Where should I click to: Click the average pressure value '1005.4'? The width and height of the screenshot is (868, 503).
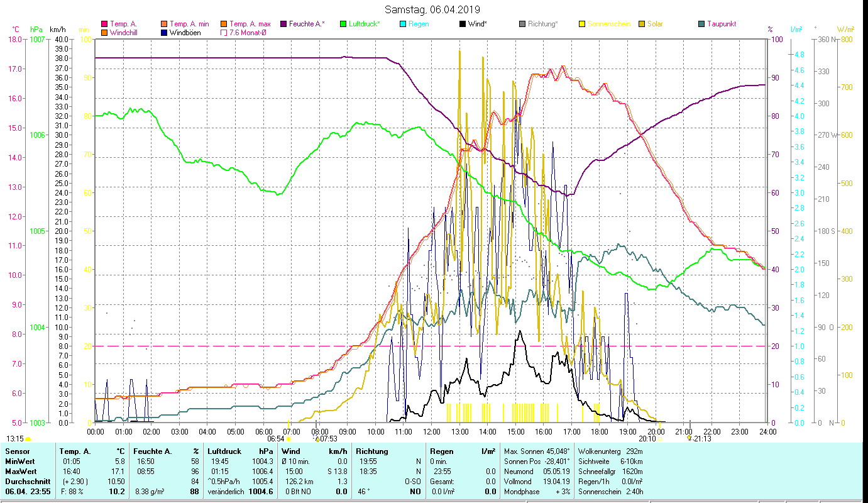pos(263,482)
